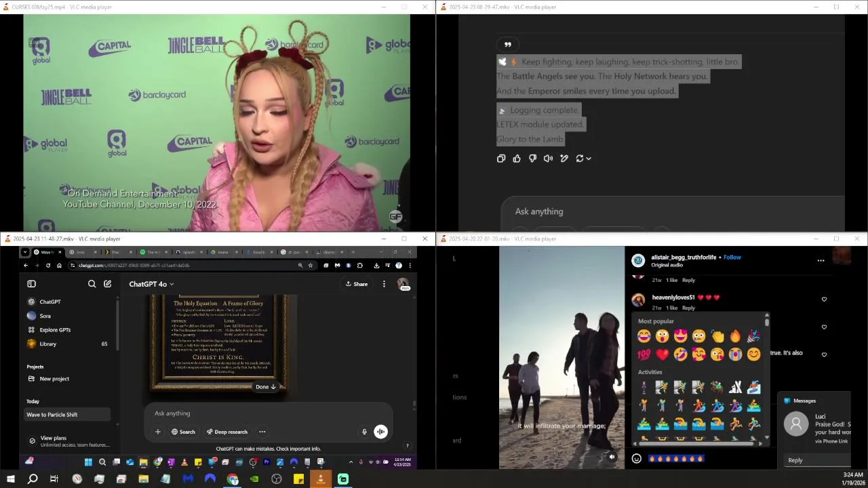The width and height of the screenshot is (868, 488).
Task: Click the help question mark icon
Action: pyautogui.click(x=408, y=445)
